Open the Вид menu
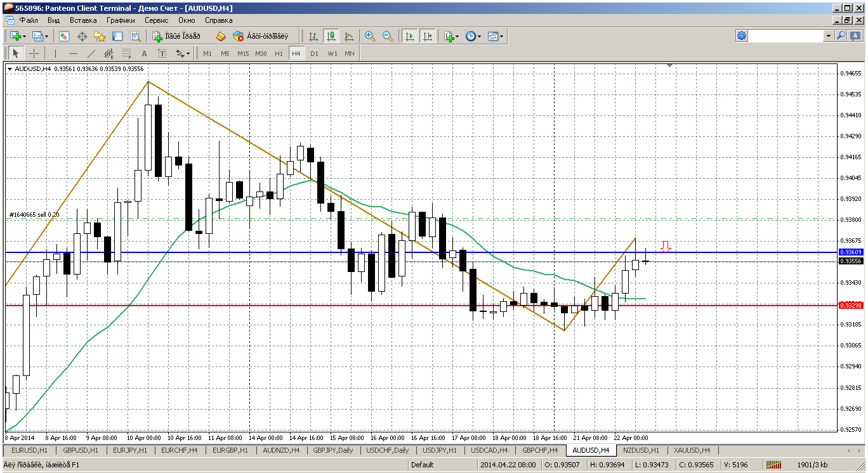 (x=54, y=20)
